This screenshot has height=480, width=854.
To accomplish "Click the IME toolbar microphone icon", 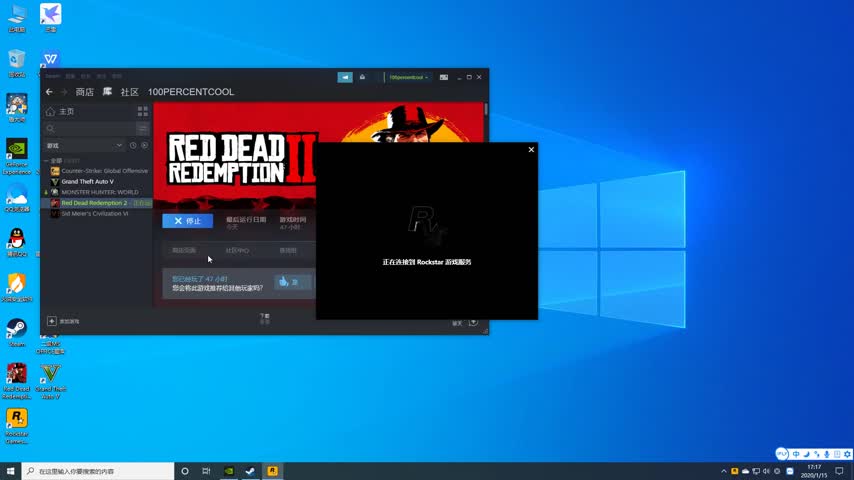I will point(826,454).
